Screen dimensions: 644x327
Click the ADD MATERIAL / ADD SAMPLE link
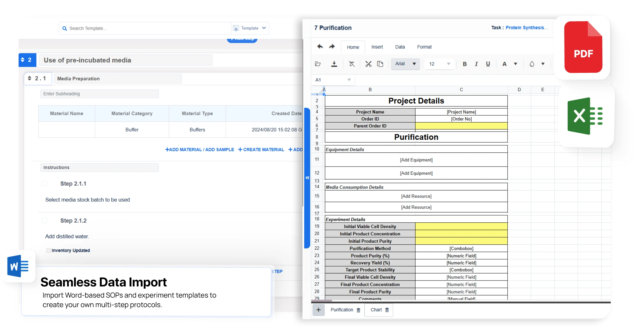200,149
